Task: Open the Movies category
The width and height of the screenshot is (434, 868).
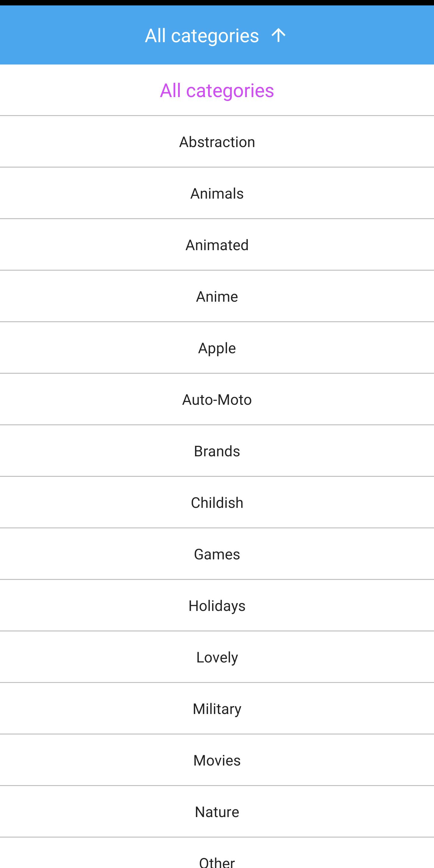Action: coord(217,760)
